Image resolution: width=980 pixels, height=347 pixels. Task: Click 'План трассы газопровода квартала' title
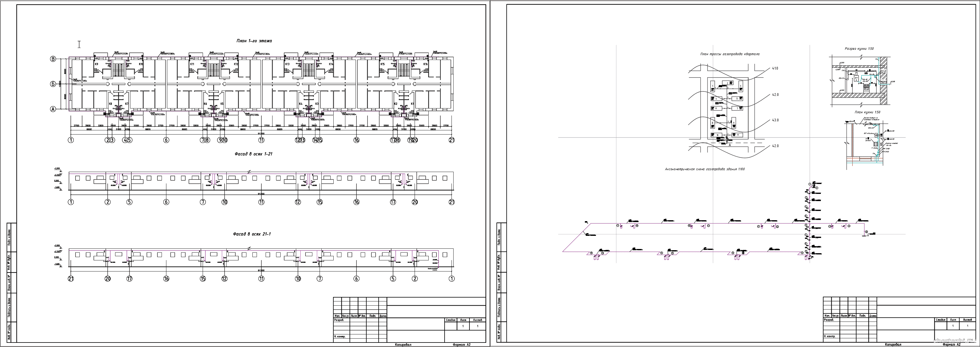point(730,54)
